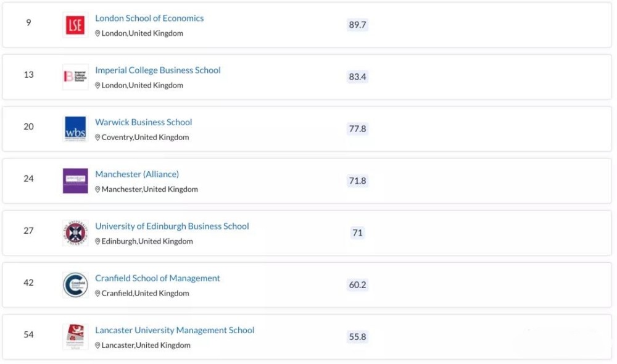Viewport: 617px width, 364px height.
Task: Open Warwick Business School link
Action: [x=143, y=122]
